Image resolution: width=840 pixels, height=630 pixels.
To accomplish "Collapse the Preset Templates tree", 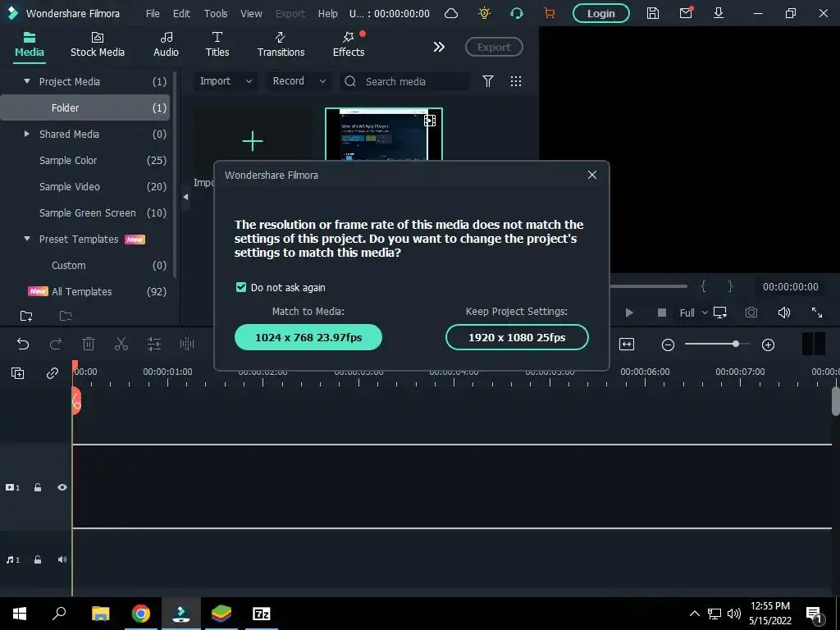I will pyautogui.click(x=27, y=239).
